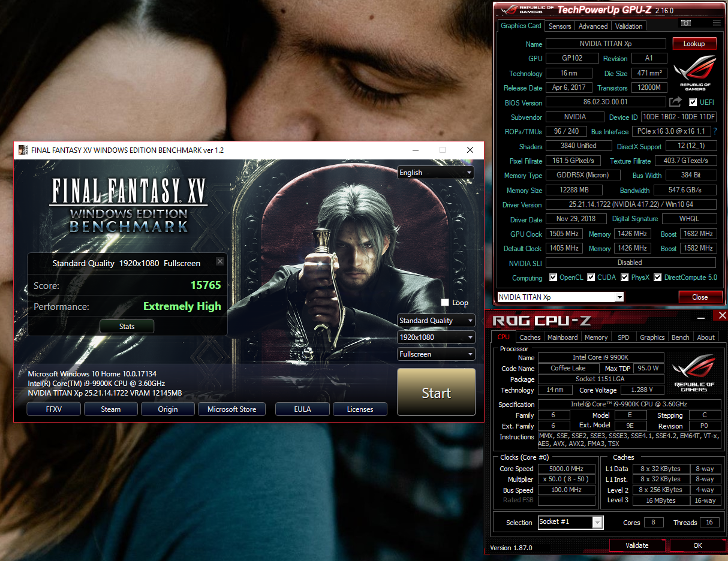728x561 pixels.
Task: Close the FFXV benchmark window
Action: point(470,150)
